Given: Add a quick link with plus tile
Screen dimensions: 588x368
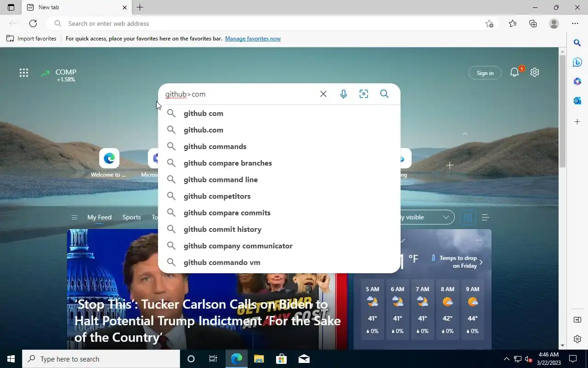Looking at the screenshot, I should click(x=450, y=165).
